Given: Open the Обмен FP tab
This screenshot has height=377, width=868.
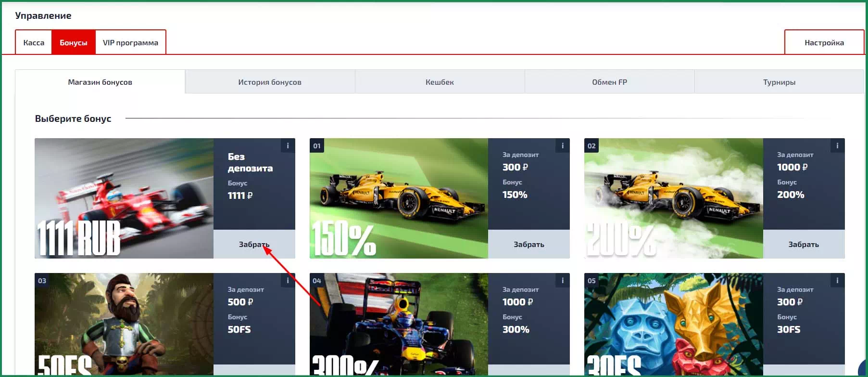Looking at the screenshot, I should click(609, 82).
